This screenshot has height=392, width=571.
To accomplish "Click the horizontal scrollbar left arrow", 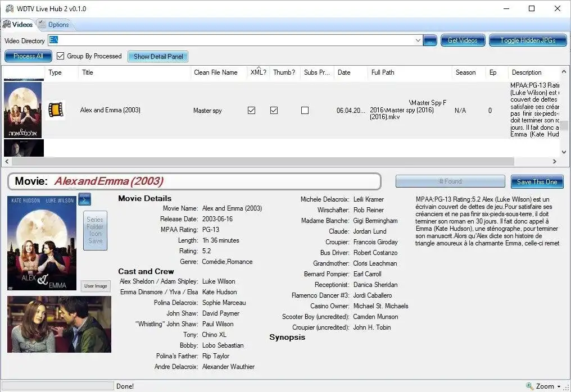I will [x=7, y=161].
